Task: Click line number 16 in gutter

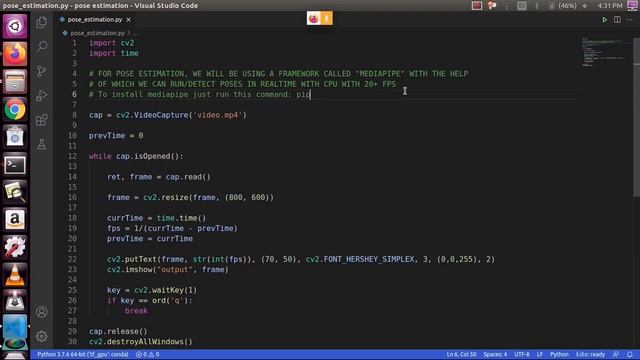Action: coord(72,198)
